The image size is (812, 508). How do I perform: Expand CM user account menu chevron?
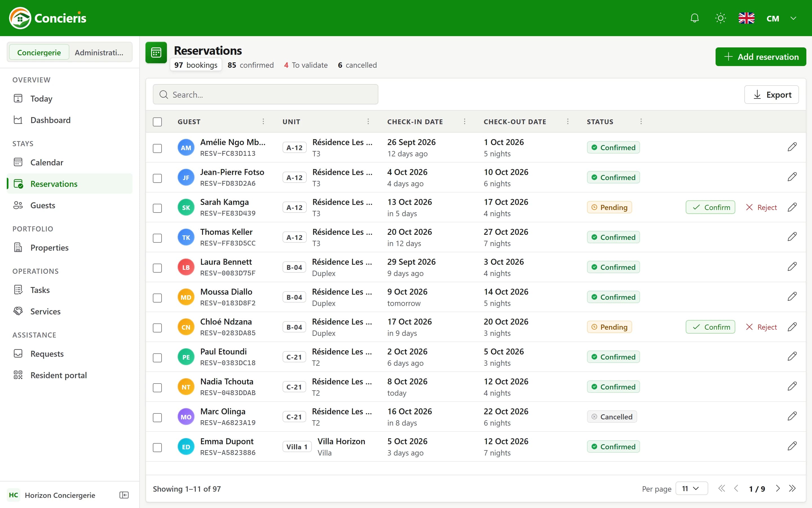tap(793, 18)
